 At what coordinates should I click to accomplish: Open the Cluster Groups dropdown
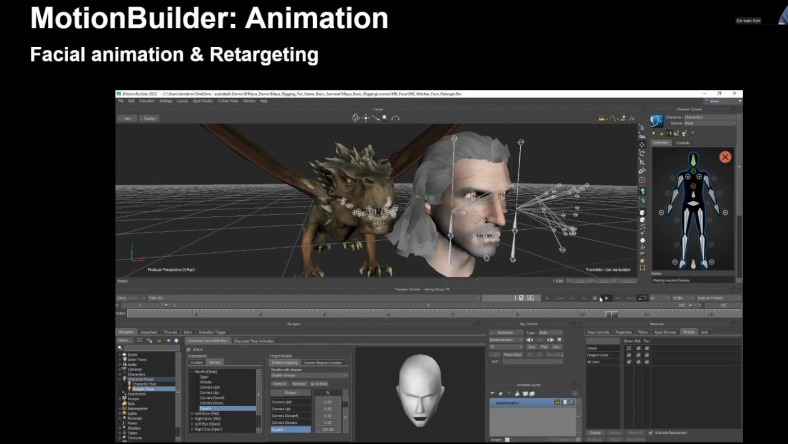(310, 375)
